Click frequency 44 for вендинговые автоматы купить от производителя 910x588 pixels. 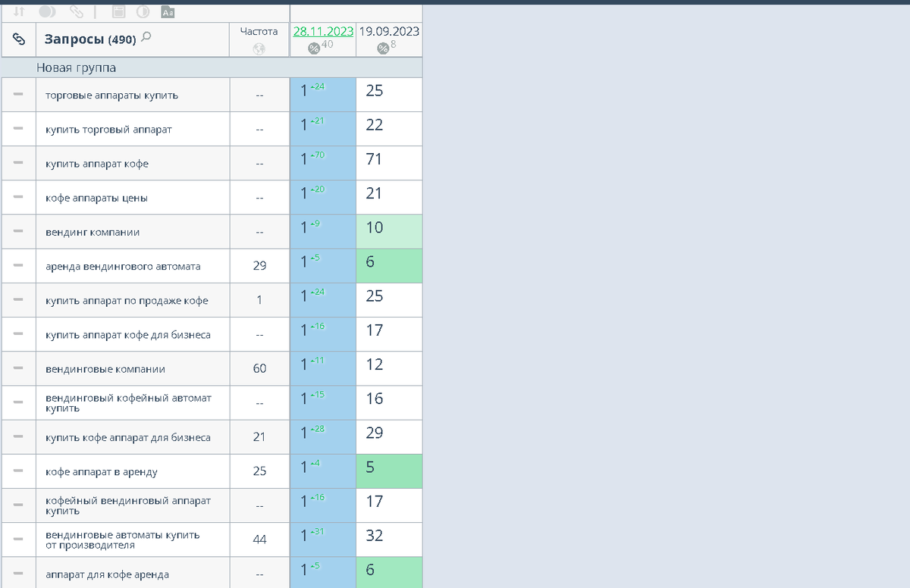pos(259,540)
